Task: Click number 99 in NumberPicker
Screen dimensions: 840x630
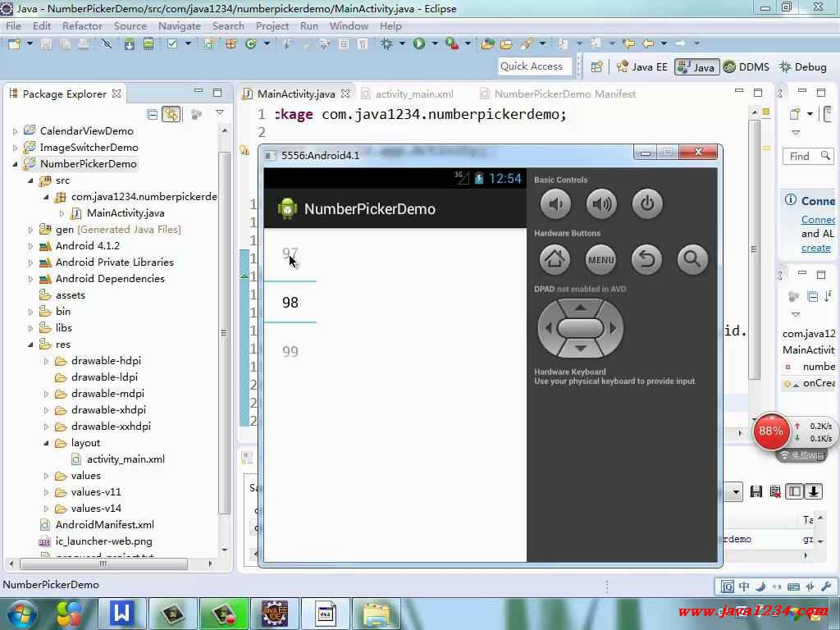Action: 290,351
